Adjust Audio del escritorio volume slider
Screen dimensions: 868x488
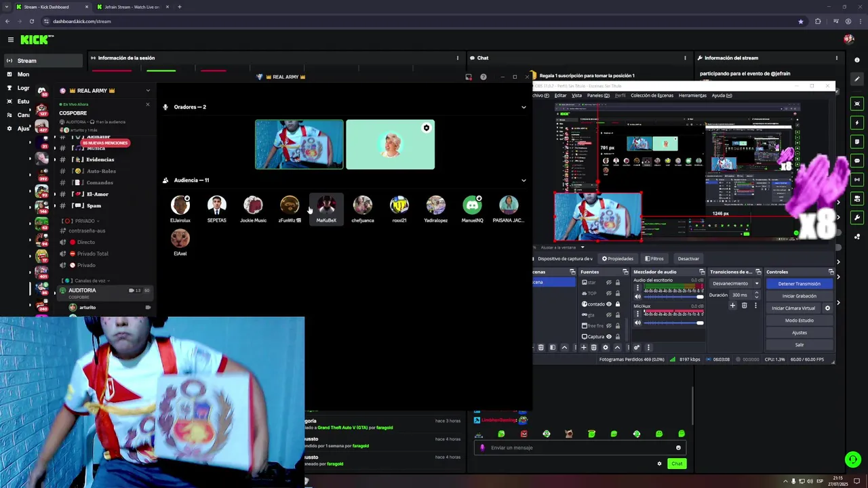point(673,297)
